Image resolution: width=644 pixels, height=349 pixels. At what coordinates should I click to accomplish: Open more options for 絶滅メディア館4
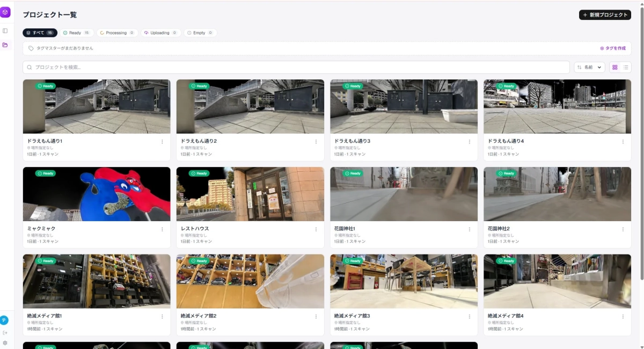(x=623, y=317)
